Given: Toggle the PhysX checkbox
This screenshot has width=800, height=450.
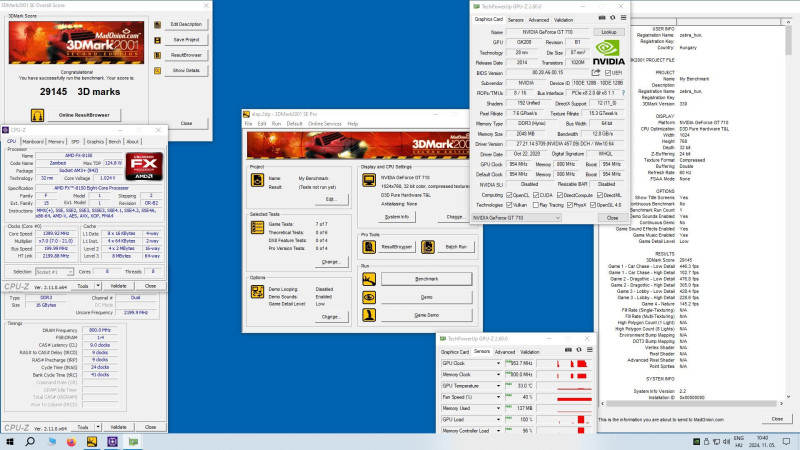Looking at the screenshot, I should [x=569, y=205].
